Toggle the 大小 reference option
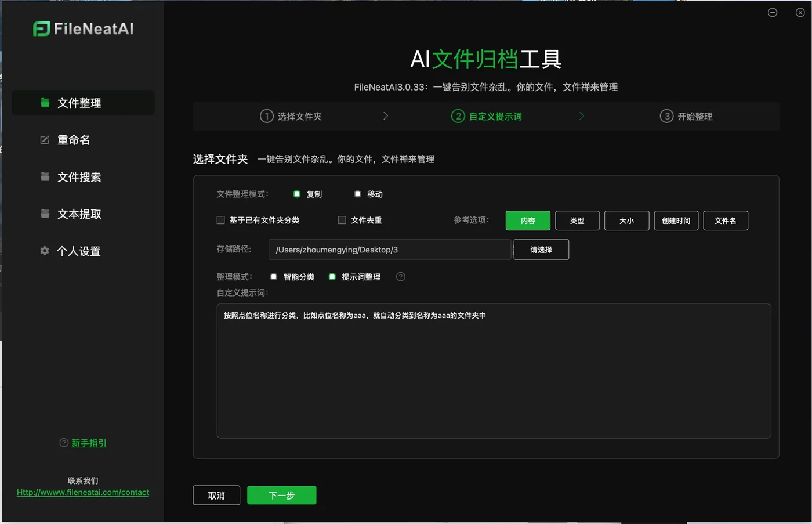The image size is (812, 524). pos(626,221)
